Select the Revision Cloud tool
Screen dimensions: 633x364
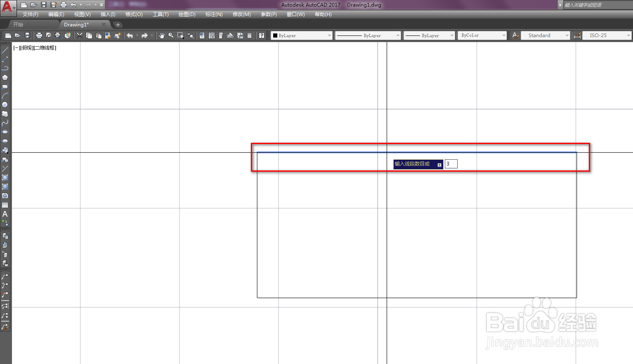(5, 114)
